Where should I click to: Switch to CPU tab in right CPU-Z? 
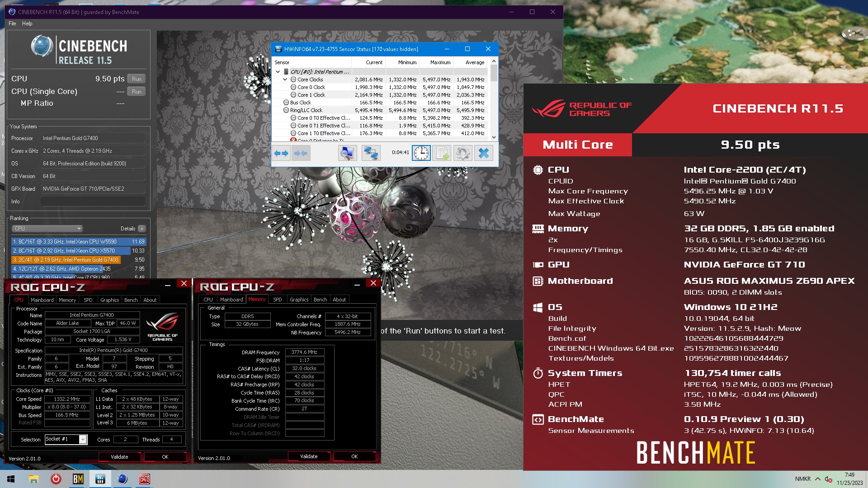208,300
